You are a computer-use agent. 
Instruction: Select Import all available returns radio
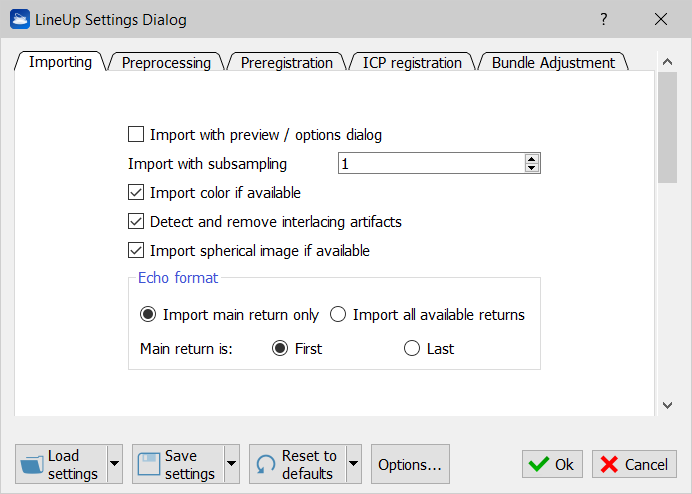(338, 315)
